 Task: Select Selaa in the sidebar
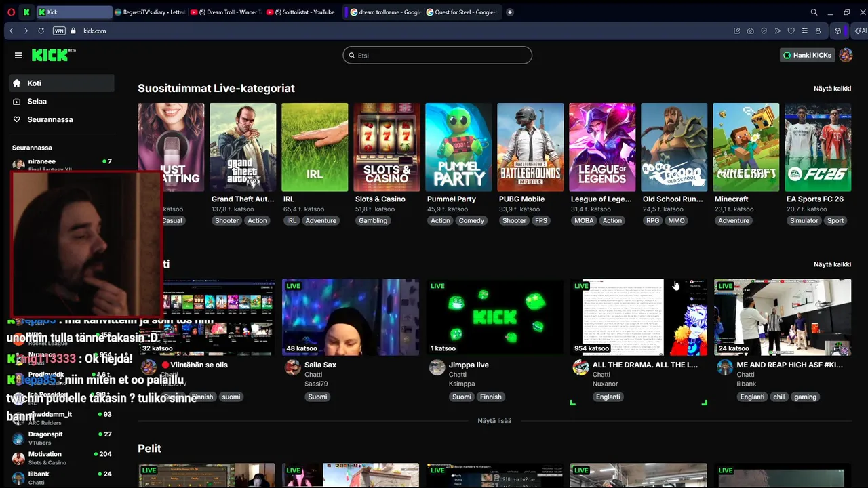pos(62,101)
